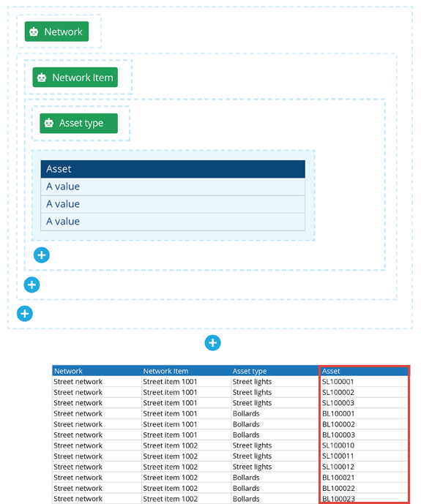Add item inside the Network Item container
Viewport: 421px width, 504px height.
pyautogui.click(x=31, y=285)
